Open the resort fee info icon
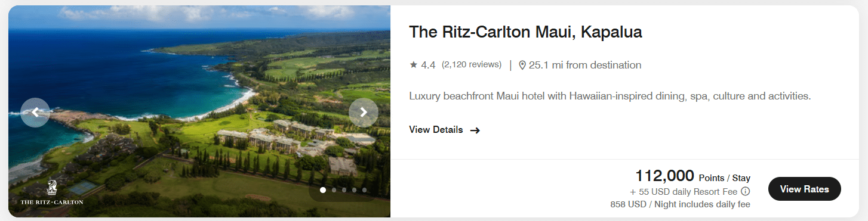 [x=745, y=192]
